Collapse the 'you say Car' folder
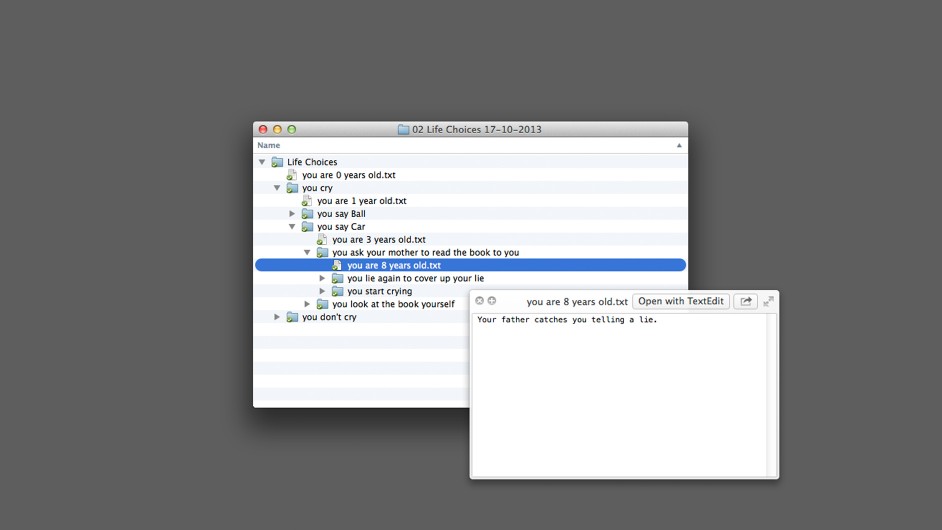 [x=292, y=227]
